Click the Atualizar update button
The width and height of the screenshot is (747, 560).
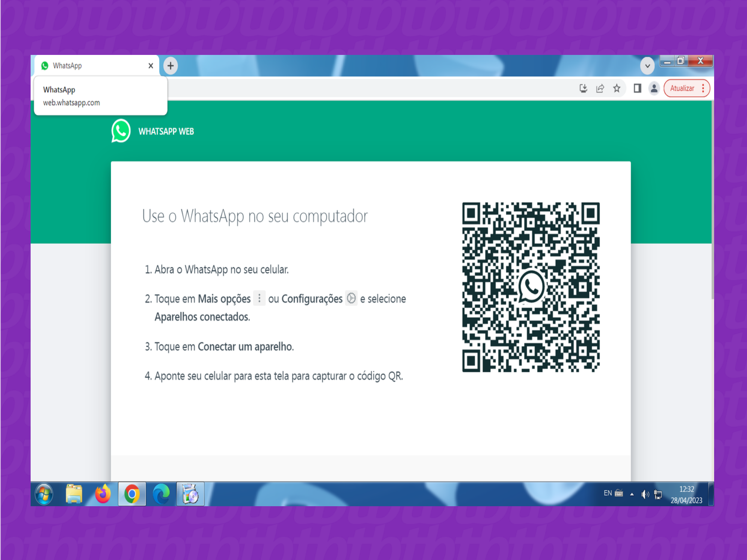[682, 88]
